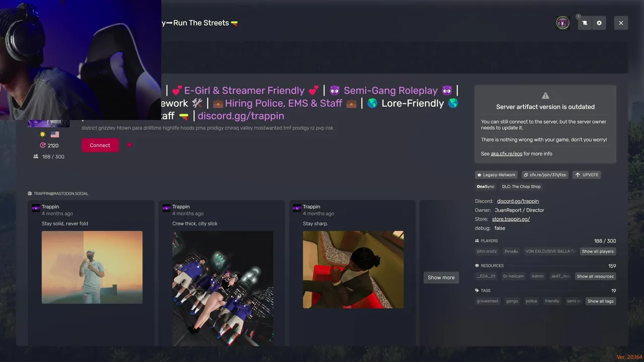Show all resources list
The width and height of the screenshot is (644, 362).
pos(595,276)
